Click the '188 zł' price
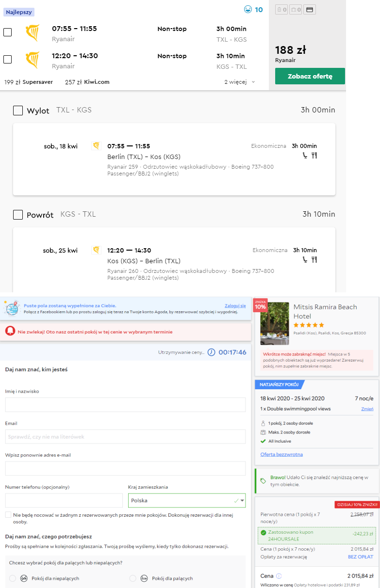 [x=290, y=50]
